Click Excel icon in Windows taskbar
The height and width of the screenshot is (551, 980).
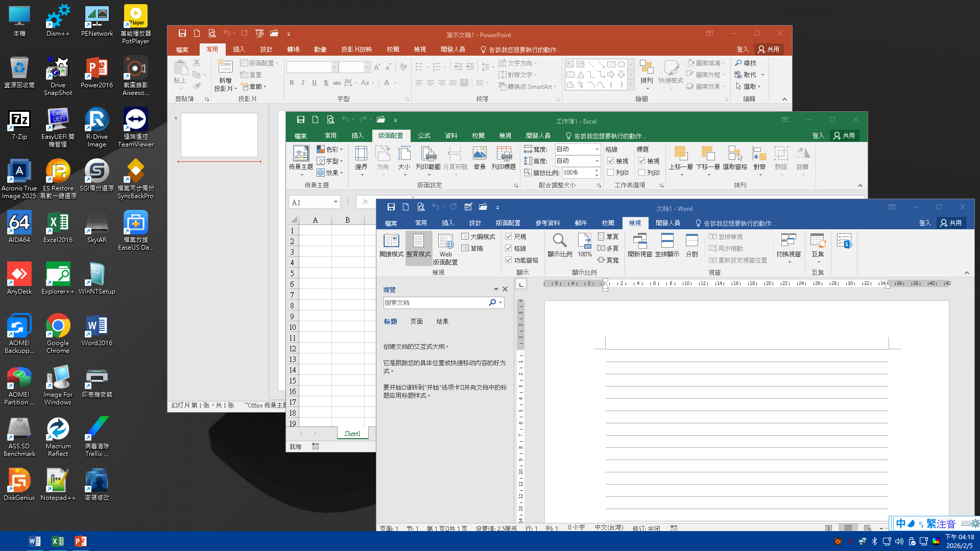(58, 541)
